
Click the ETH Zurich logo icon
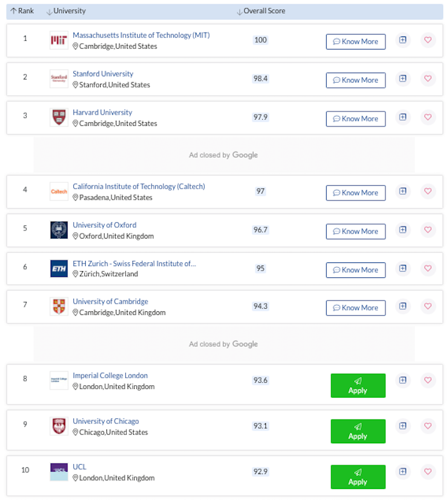[x=59, y=269]
